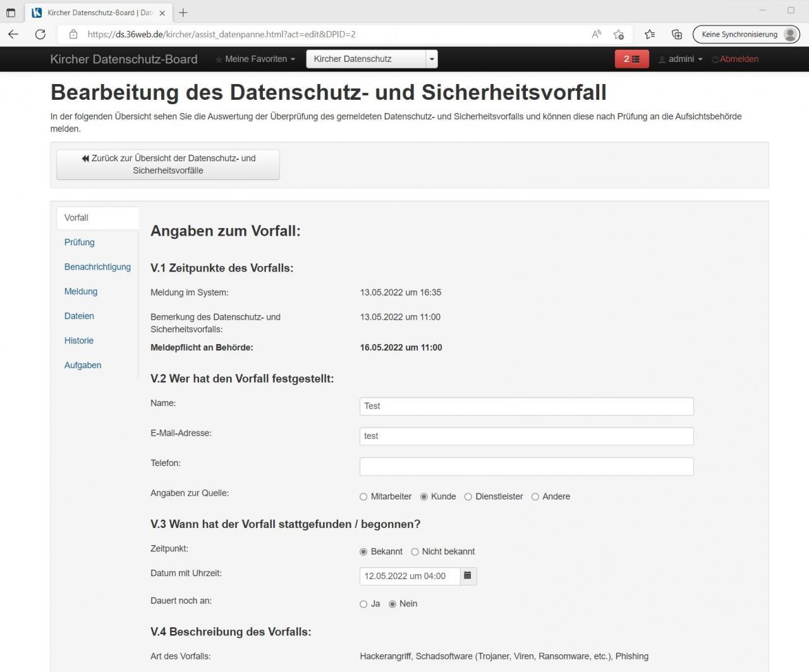
Task: Click the 13.05.2022 um 16:35 timestamp
Action: [x=401, y=292]
